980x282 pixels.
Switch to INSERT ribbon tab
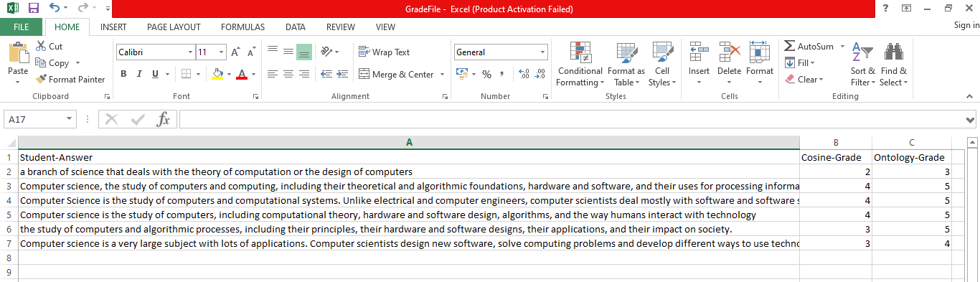[x=113, y=27]
